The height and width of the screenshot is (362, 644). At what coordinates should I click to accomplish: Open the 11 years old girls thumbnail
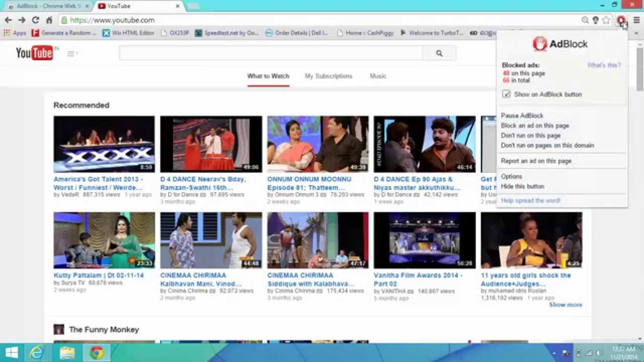point(531,240)
